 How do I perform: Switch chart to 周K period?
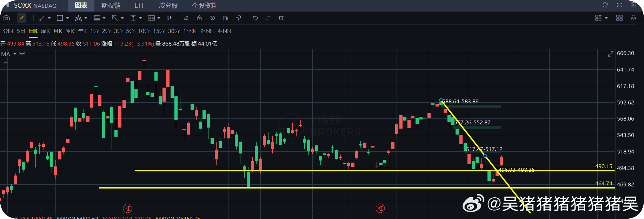click(x=45, y=31)
